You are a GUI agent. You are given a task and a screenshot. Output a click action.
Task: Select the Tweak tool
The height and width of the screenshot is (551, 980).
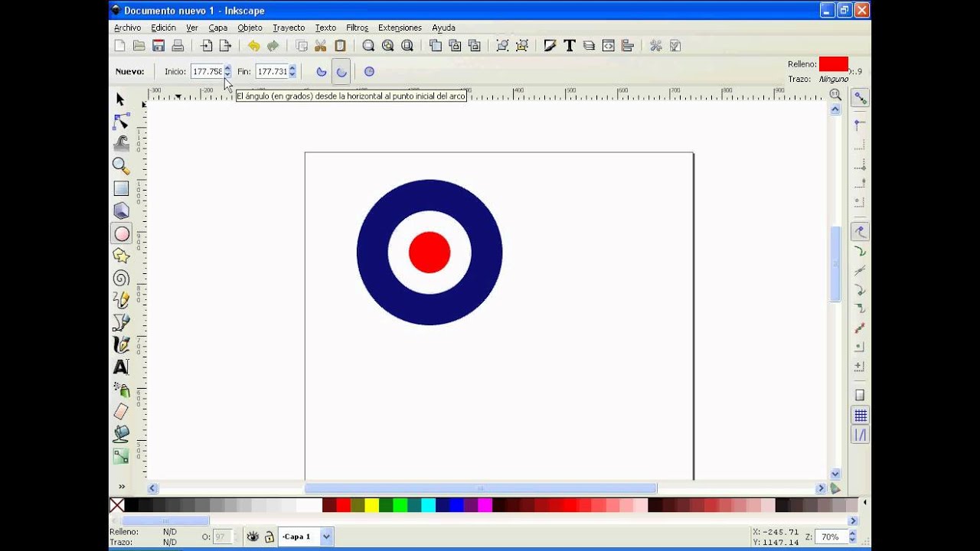[121, 144]
